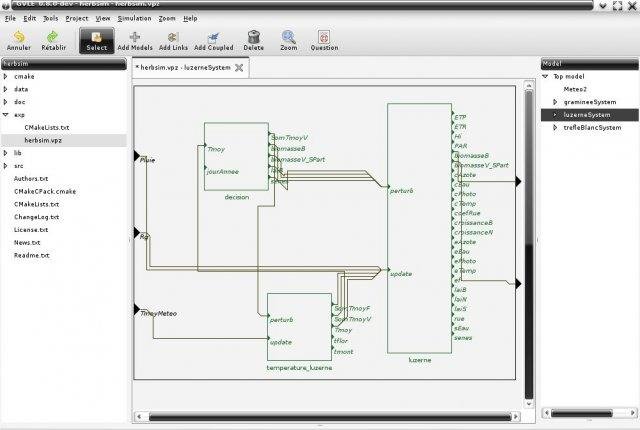This screenshot has width=640, height=430.
Task: Choose the Add Models tool
Action: tap(135, 36)
